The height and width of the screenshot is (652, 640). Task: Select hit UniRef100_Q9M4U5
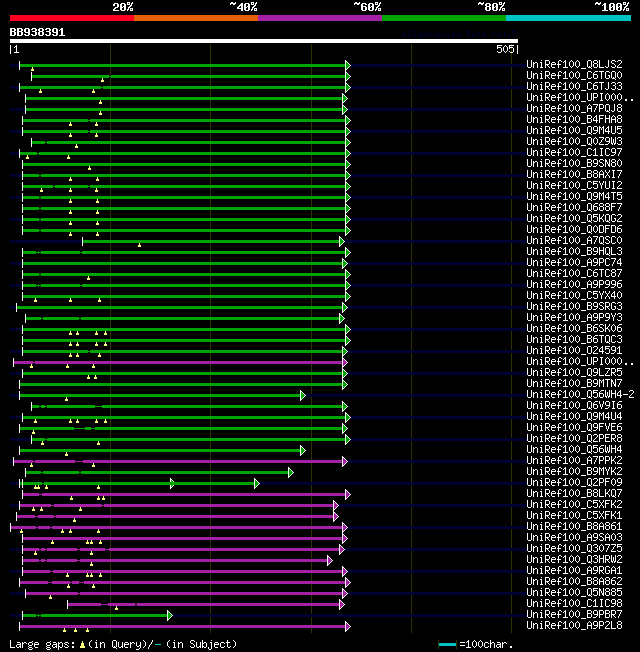[574, 130]
